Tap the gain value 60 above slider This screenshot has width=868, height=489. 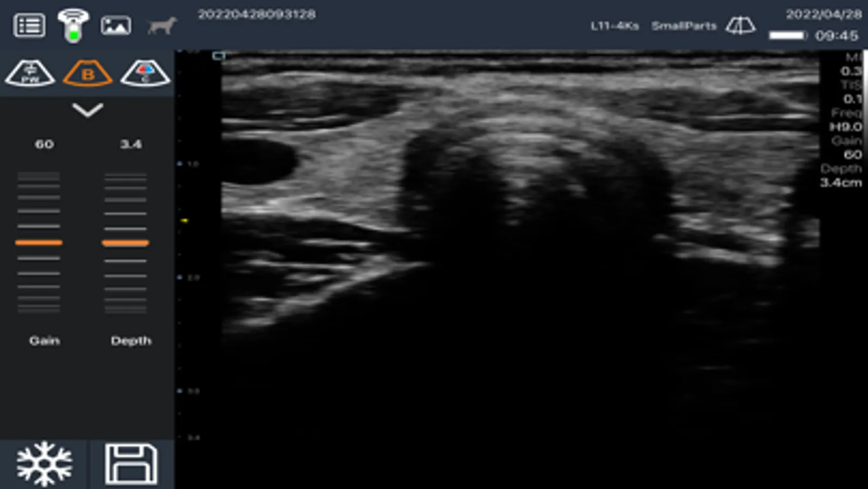point(45,144)
